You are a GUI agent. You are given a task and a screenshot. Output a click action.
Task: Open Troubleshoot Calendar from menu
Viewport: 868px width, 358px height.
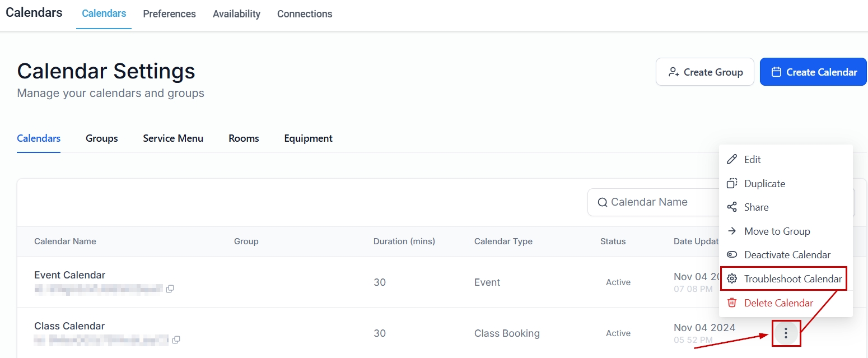click(x=792, y=279)
